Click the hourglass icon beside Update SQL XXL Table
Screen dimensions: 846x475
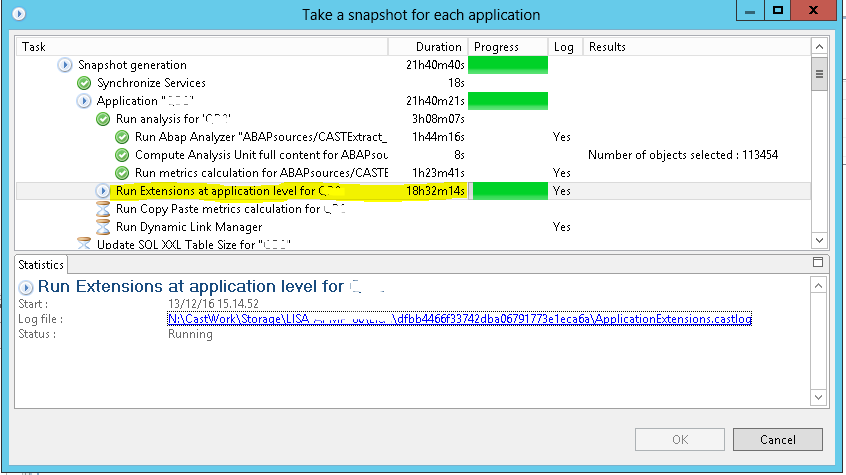(x=84, y=243)
